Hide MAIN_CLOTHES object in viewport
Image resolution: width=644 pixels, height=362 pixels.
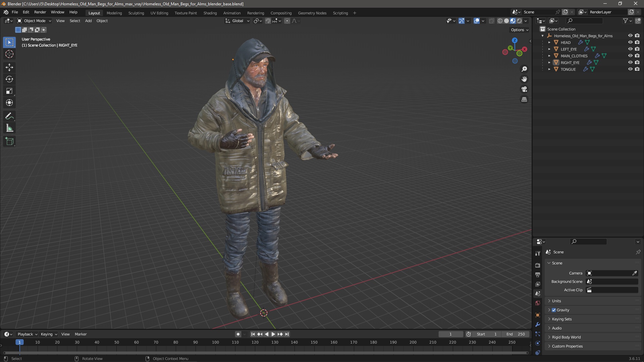630,56
